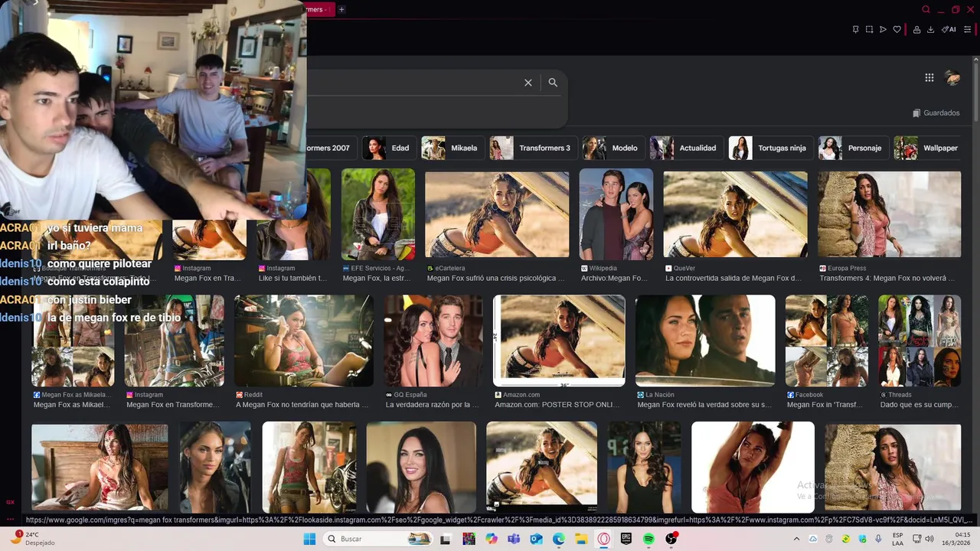Open a new tab with plus button
Screen dimensions: 980x551
coord(341,9)
